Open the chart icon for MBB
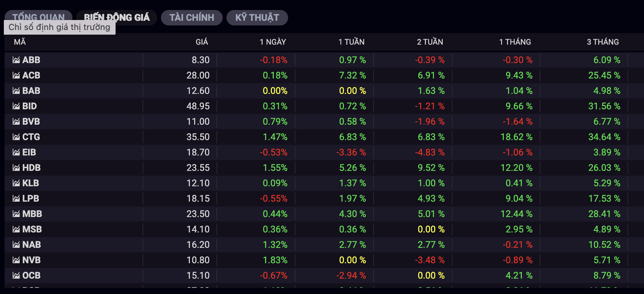This screenshot has height=294, width=644. (x=16, y=214)
